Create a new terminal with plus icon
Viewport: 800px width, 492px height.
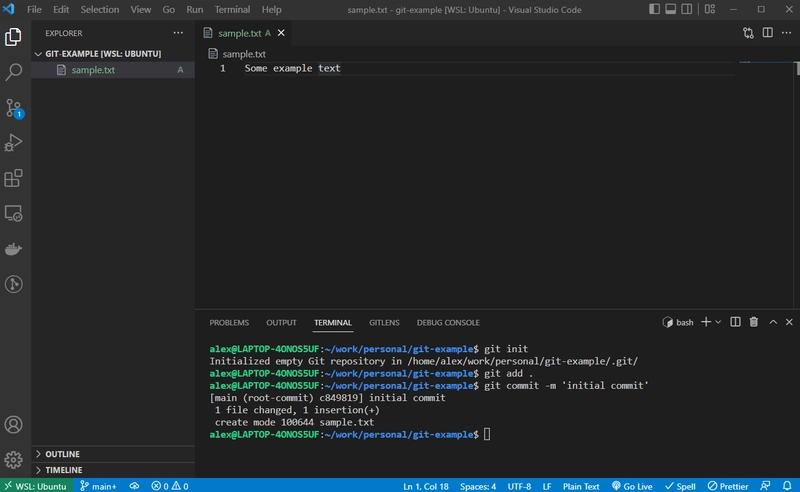coord(706,322)
